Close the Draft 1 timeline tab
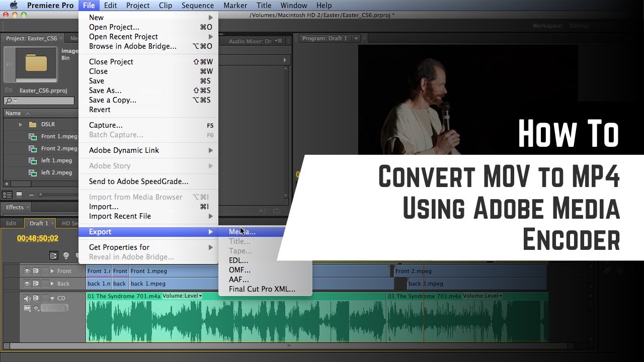Viewport: 644px width, 362px height. (x=53, y=223)
